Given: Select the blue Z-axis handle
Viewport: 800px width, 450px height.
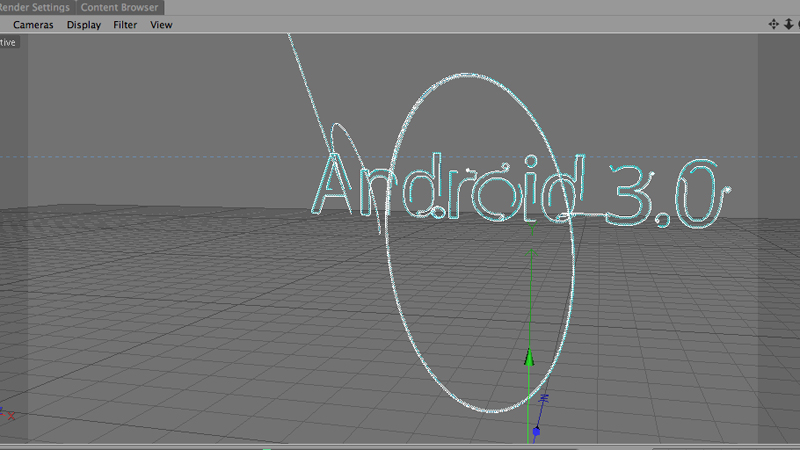Looking at the screenshot, I should (536, 432).
